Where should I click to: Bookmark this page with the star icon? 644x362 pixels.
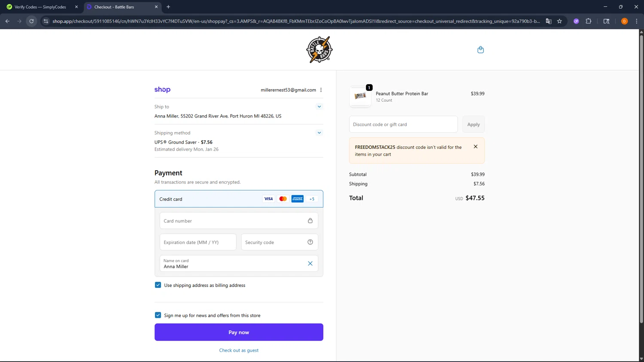[x=559, y=21]
